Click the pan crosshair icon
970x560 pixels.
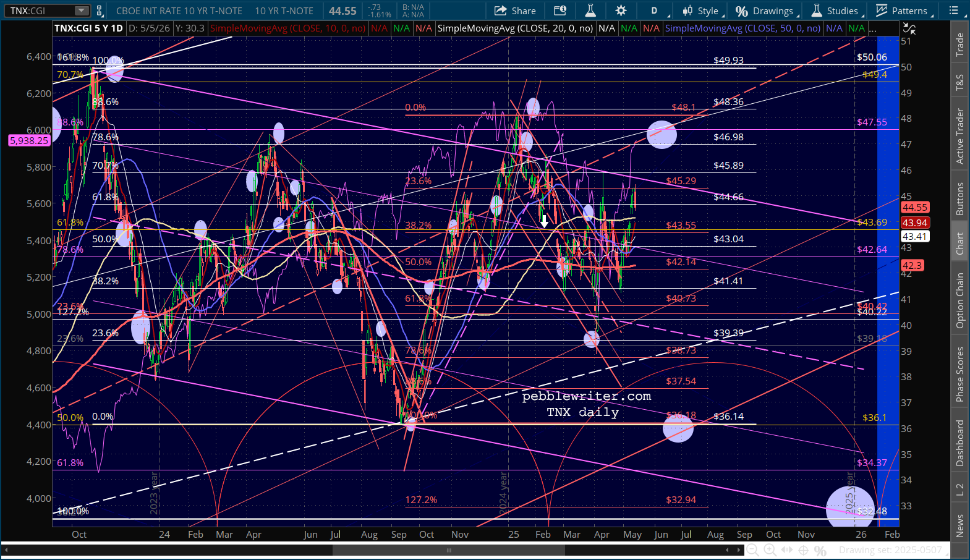(804, 550)
